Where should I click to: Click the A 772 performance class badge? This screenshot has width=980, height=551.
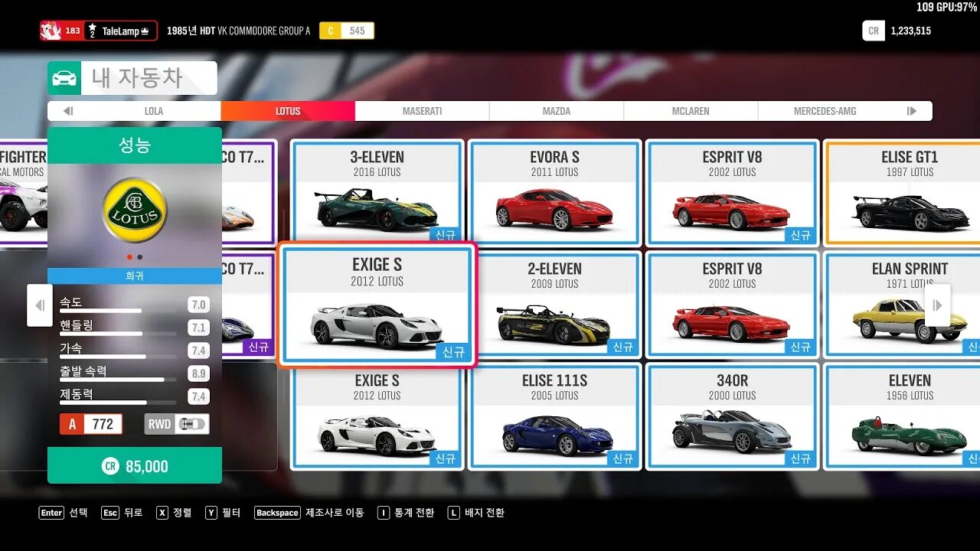(91, 424)
